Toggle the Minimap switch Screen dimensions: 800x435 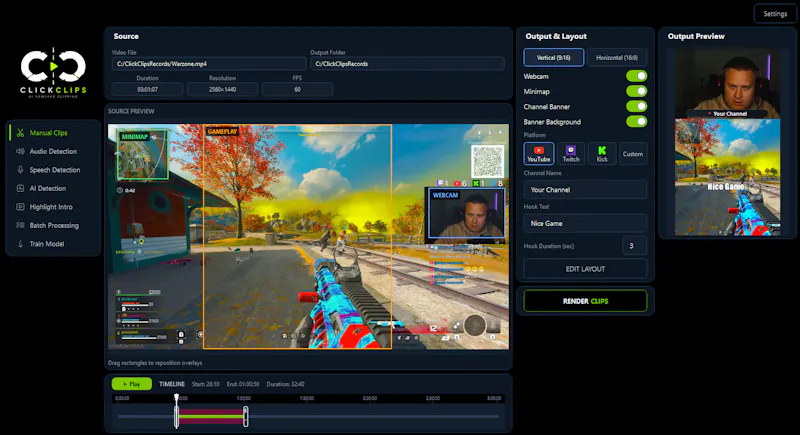(636, 91)
